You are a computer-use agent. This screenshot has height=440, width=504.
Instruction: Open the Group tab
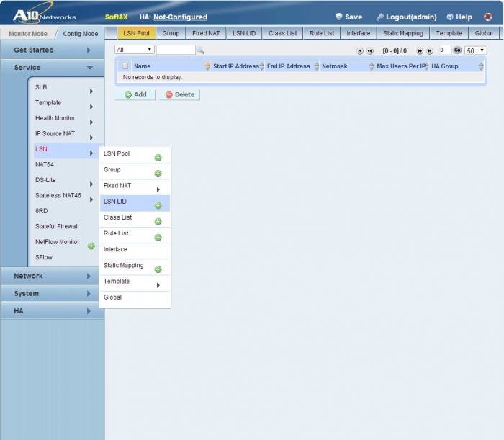[171, 33]
